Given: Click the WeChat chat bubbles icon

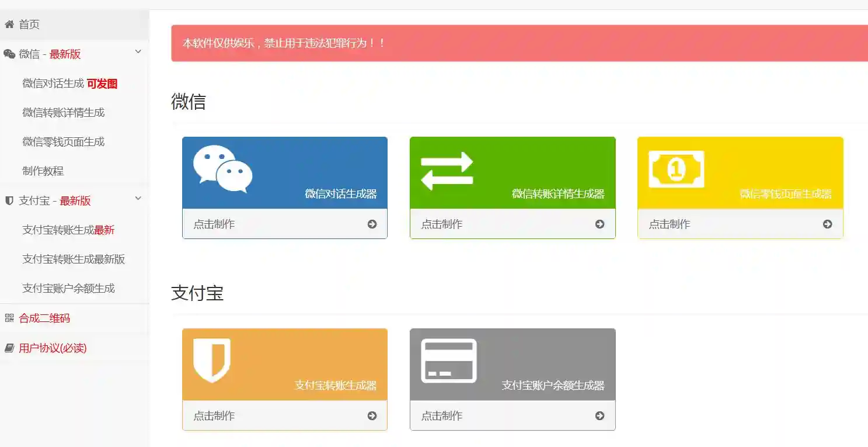Looking at the screenshot, I should 223,169.
